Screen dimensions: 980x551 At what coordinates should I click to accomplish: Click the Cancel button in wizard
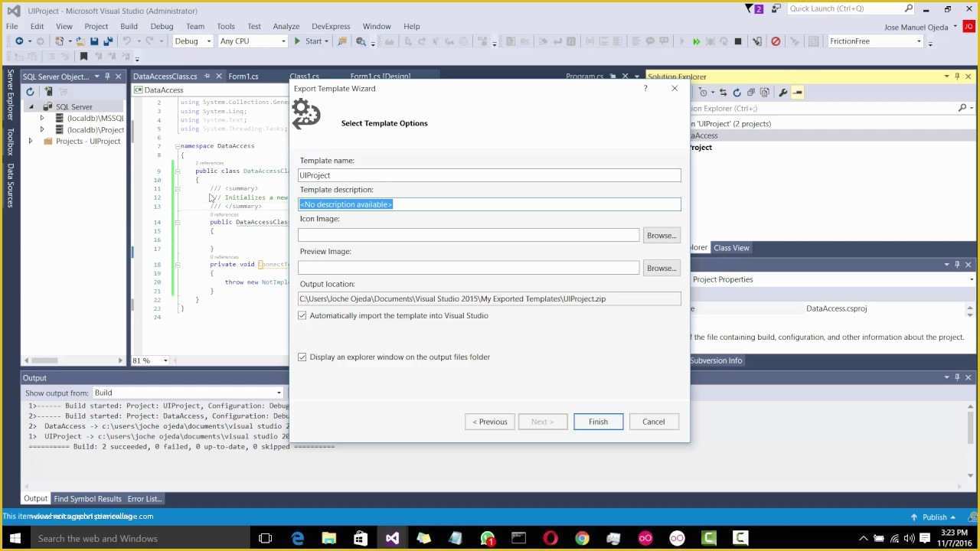pos(653,422)
